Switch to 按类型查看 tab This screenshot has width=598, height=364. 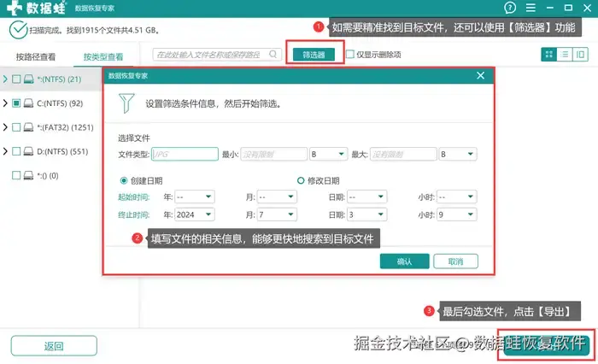click(103, 57)
